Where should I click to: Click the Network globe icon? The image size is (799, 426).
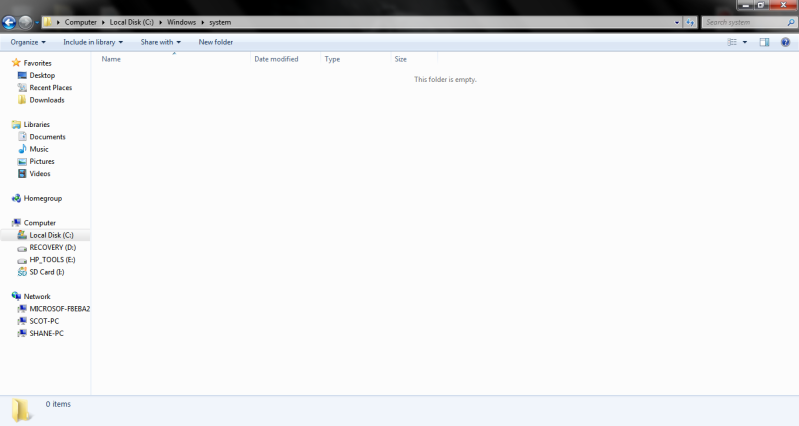16,296
